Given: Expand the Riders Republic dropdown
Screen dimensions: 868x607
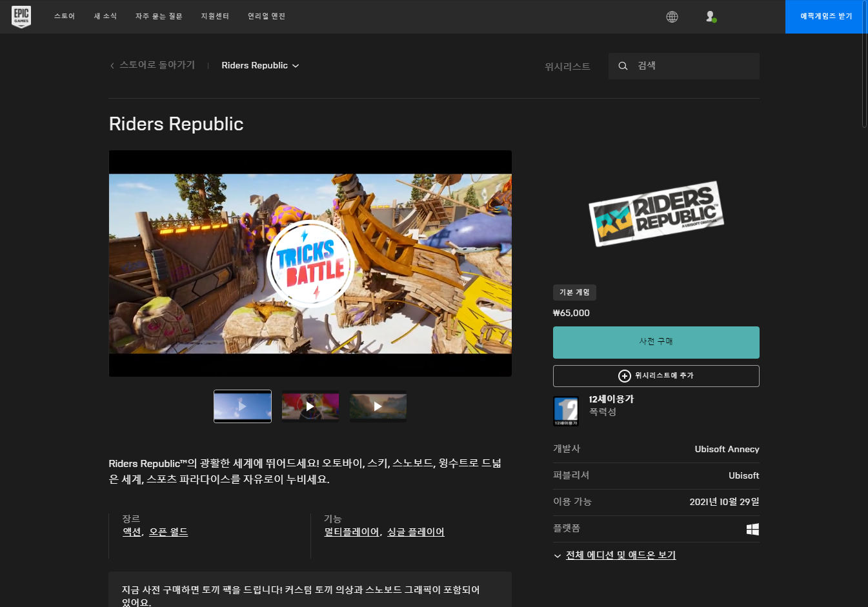Looking at the screenshot, I should click(260, 66).
